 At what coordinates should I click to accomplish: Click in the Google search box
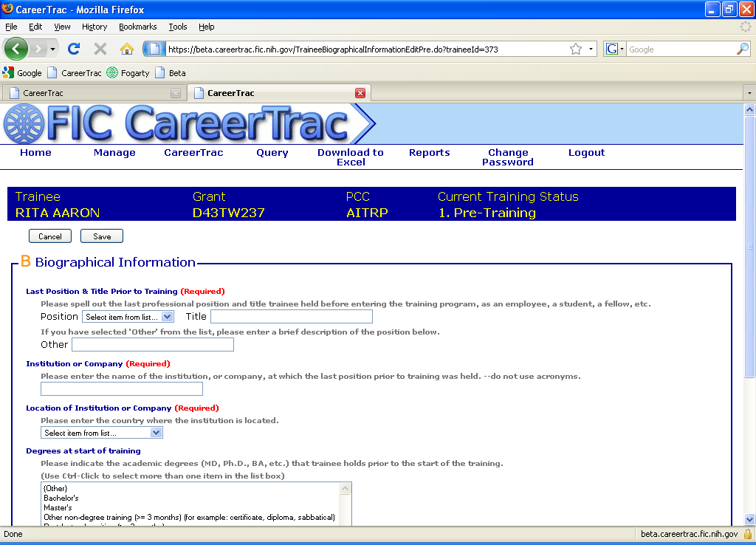point(681,49)
